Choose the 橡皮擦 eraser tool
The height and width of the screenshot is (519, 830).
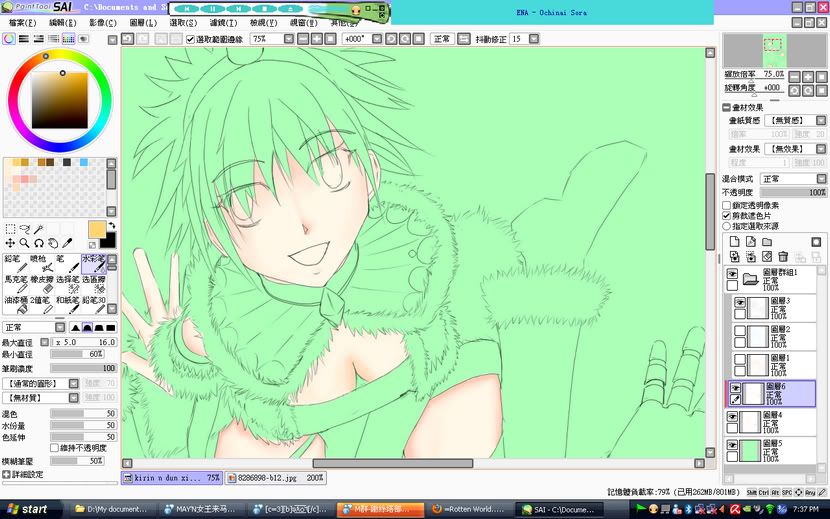[41, 284]
